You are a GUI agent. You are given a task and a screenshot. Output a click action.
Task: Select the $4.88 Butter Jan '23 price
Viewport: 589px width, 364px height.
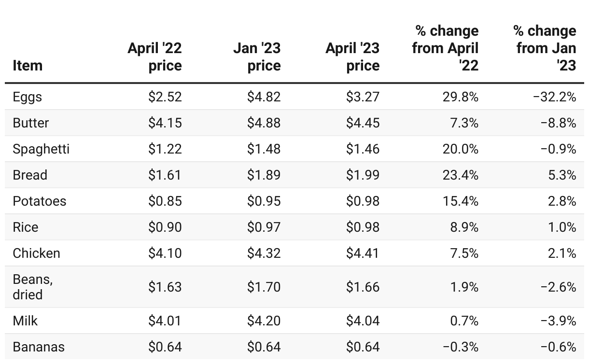point(264,123)
